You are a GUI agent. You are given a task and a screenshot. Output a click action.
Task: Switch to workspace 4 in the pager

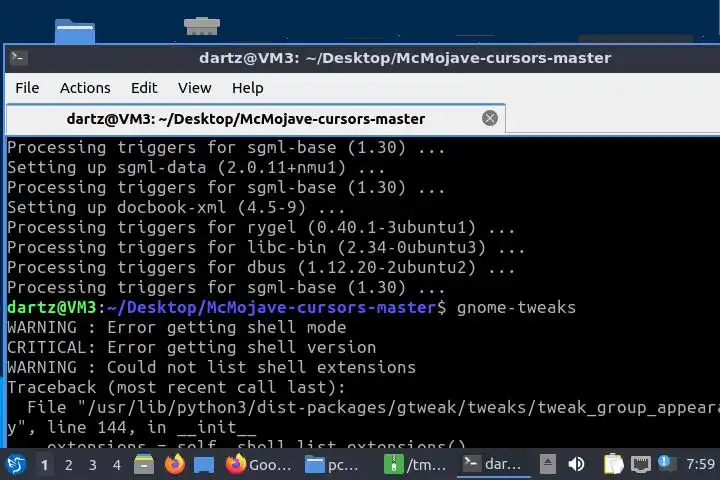point(117,465)
